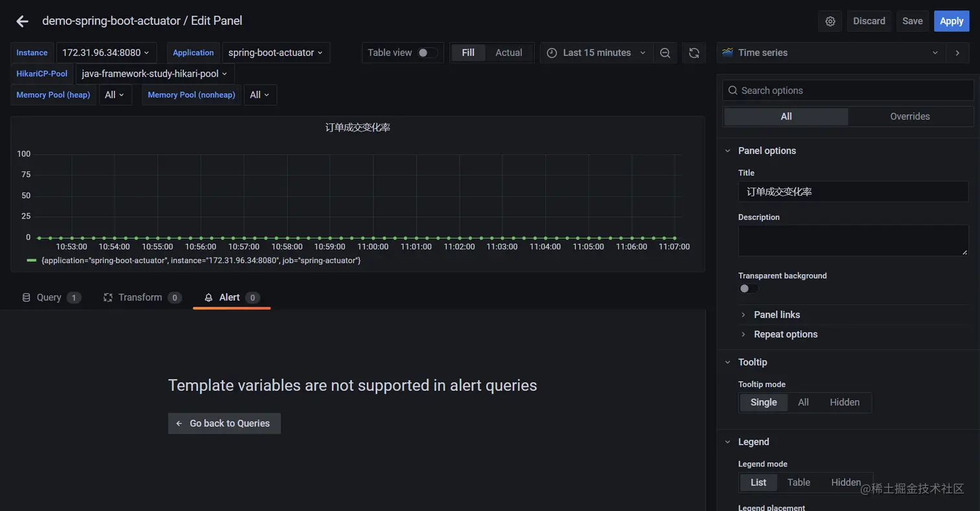Toggle the Table view switch
This screenshot has height=511, width=980.
coord(427,53)
